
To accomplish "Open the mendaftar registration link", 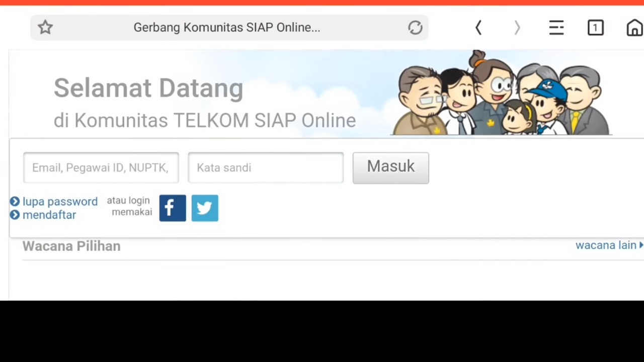I will tap(49, 215).
